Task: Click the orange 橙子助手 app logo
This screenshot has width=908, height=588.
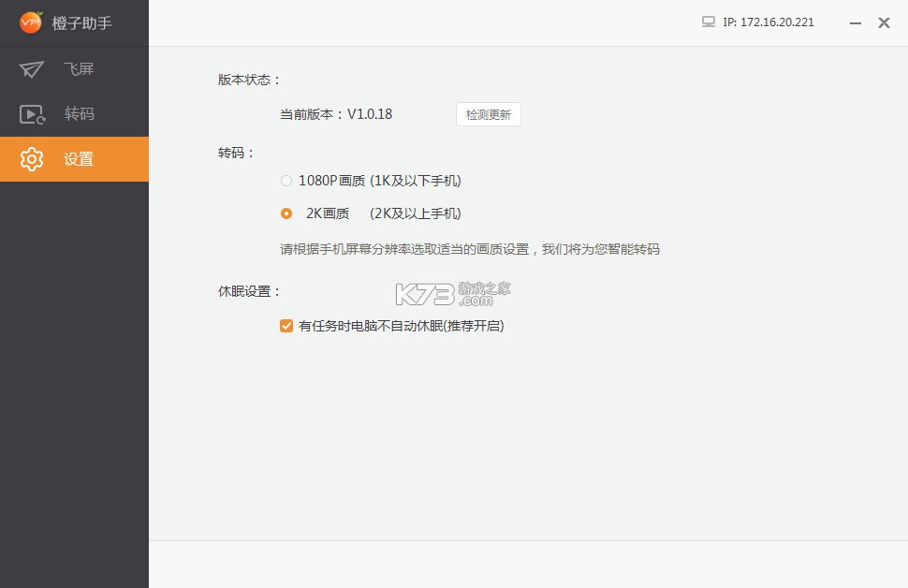Action: pyautogui.click(x=31, y=22)
